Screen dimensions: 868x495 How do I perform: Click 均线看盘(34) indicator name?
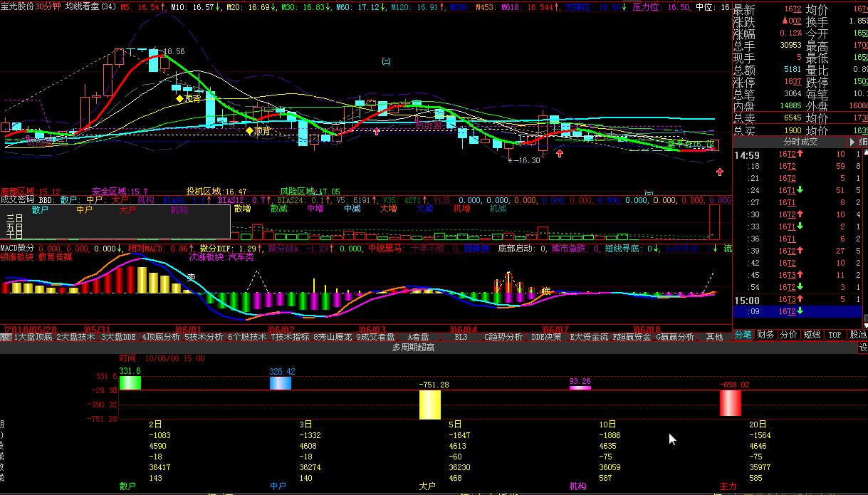click(x=91, y=6)
